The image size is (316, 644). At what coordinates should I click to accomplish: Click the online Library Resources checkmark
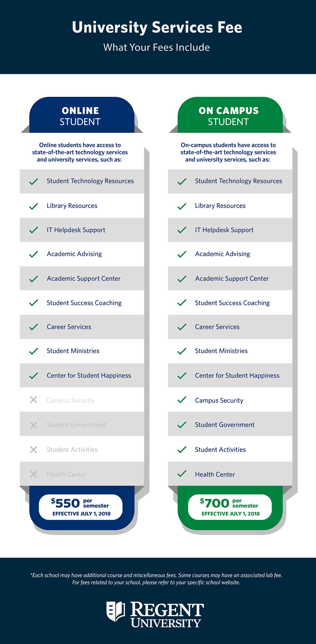(33, 206)
